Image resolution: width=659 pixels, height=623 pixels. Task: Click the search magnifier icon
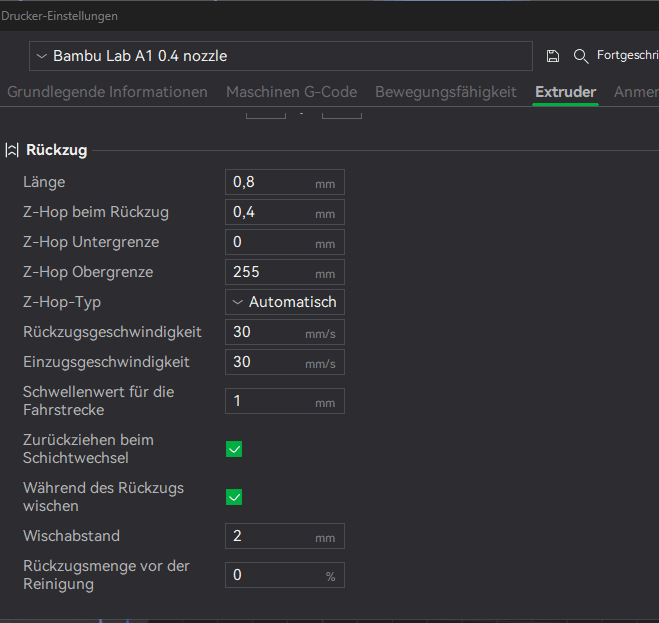pyautogui.click(x=581, y=56)
